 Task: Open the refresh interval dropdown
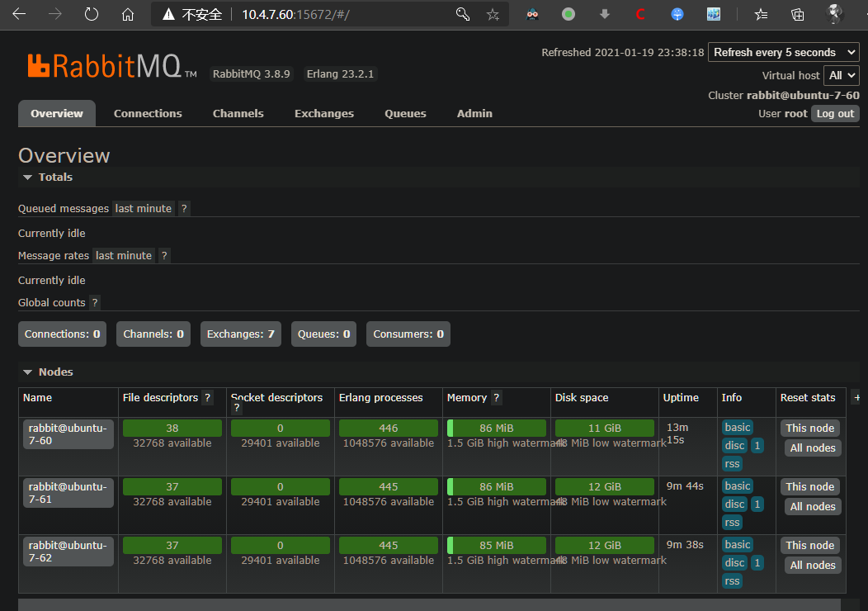[783, 52]
